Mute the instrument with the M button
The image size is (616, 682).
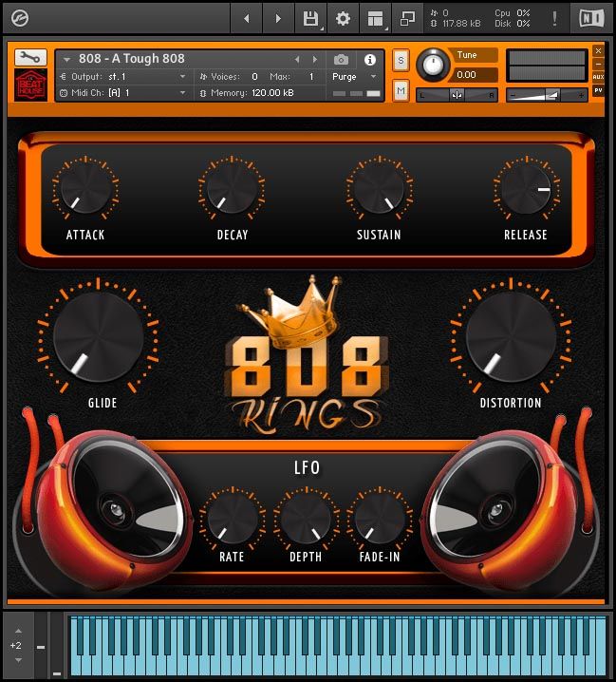pos(401,91)
